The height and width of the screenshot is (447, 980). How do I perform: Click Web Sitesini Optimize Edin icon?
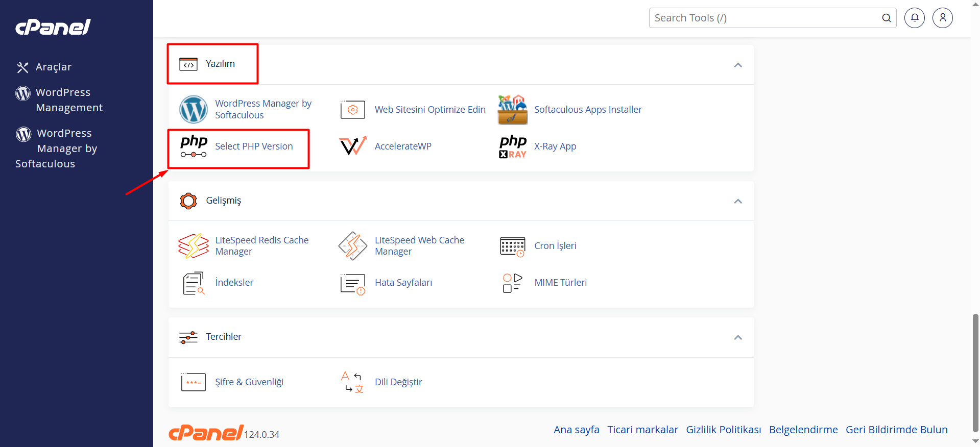[x=352, y=109]
